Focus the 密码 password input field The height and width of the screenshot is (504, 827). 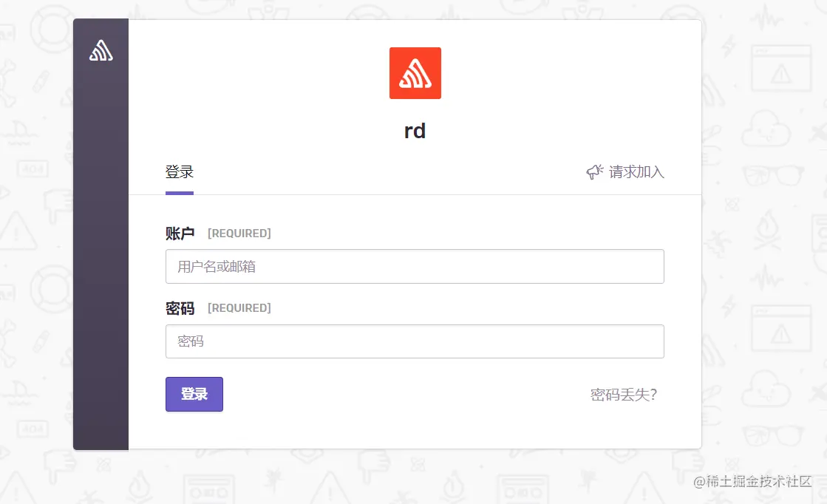[x=415, y=341]
